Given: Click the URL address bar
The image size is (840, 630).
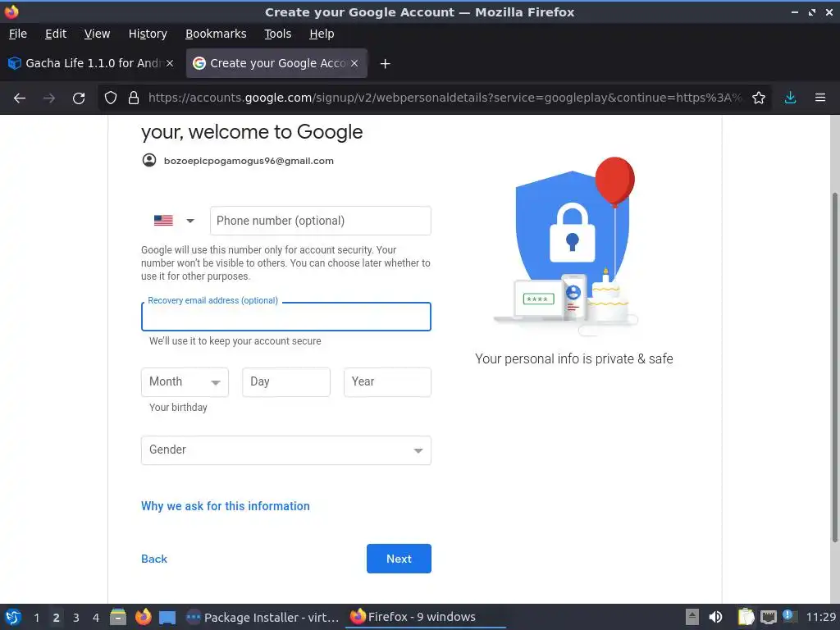Looking at the screenshot, I should [x=445, y=98].
